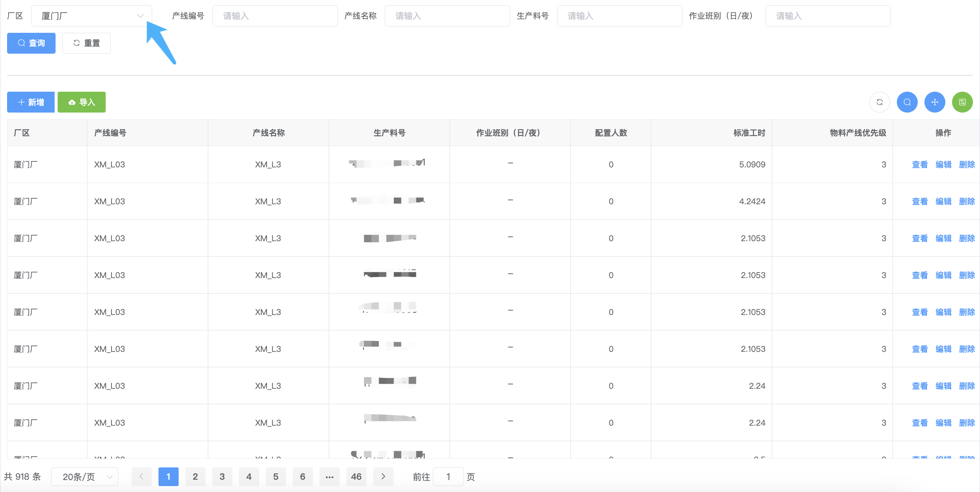
Task: Jump to page 46 in pagination
Action: [356, 476]
